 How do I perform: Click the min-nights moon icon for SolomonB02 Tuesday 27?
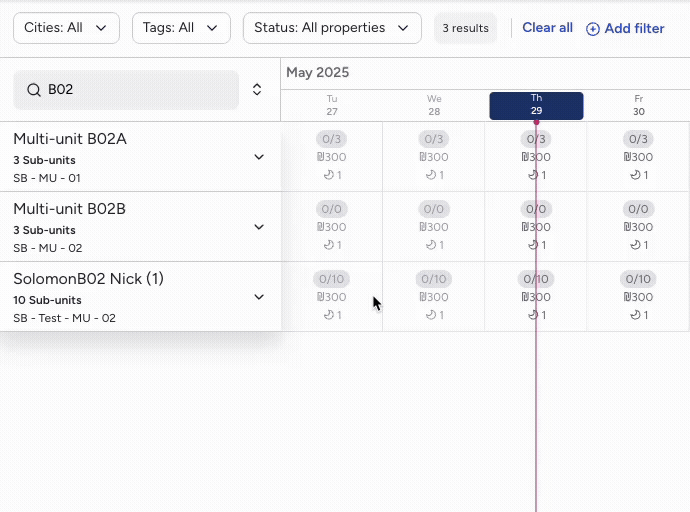[328, 315]
